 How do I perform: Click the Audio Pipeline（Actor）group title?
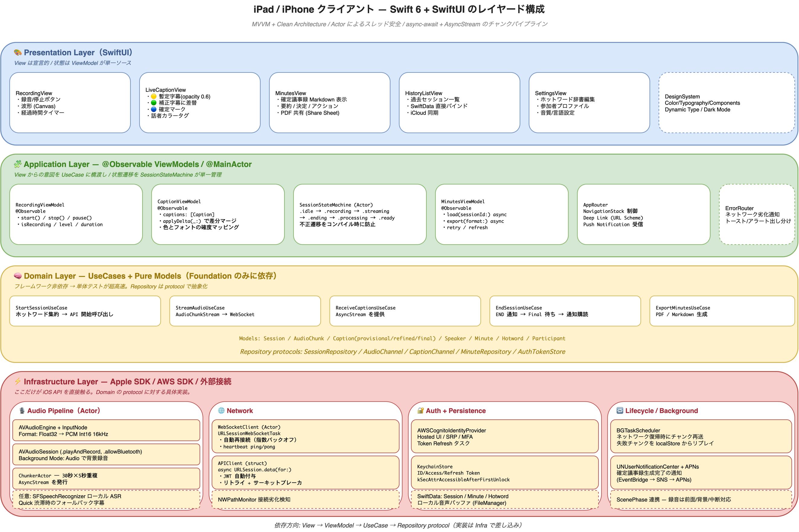click(64, 411)
